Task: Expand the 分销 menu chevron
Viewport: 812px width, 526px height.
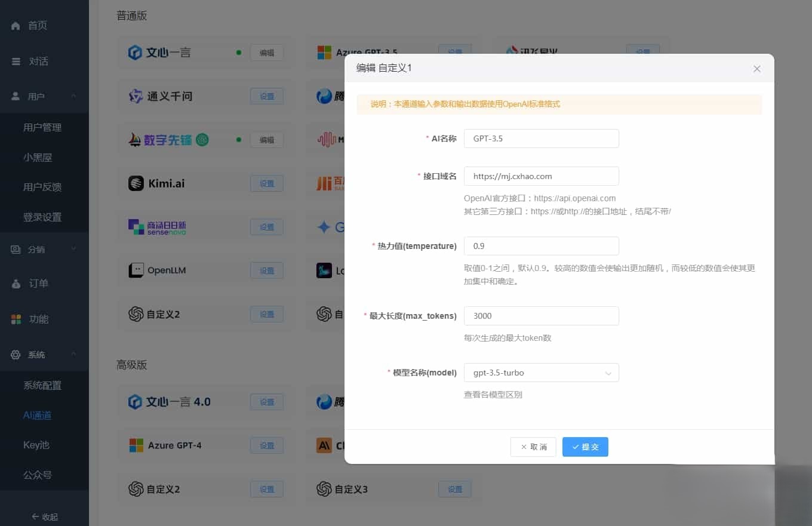Action: 73,249
